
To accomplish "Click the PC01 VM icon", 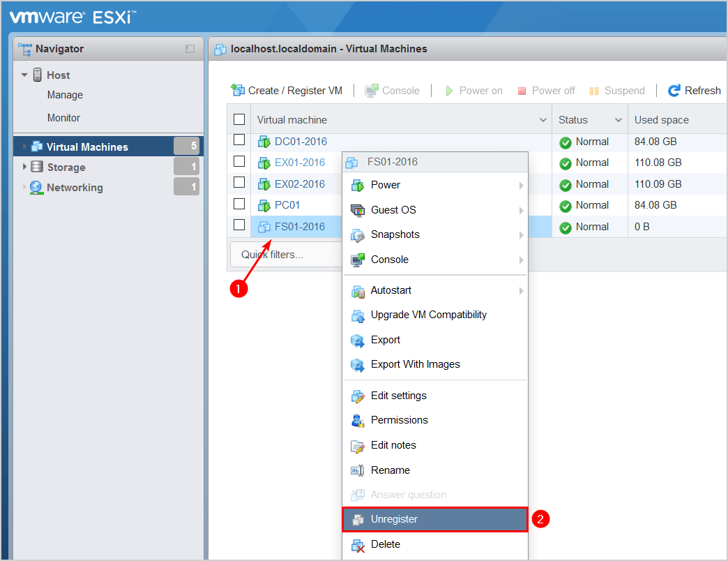I will (264, 205).
